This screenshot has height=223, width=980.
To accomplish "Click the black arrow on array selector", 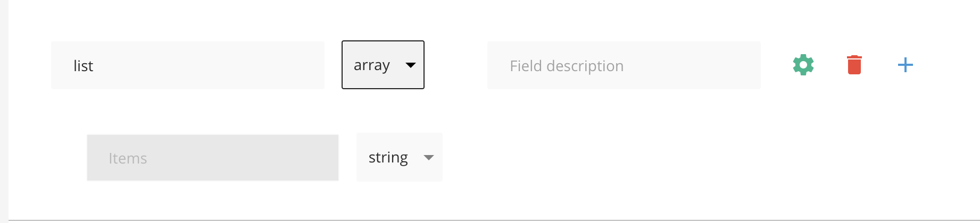I will [x=410, y=65].
